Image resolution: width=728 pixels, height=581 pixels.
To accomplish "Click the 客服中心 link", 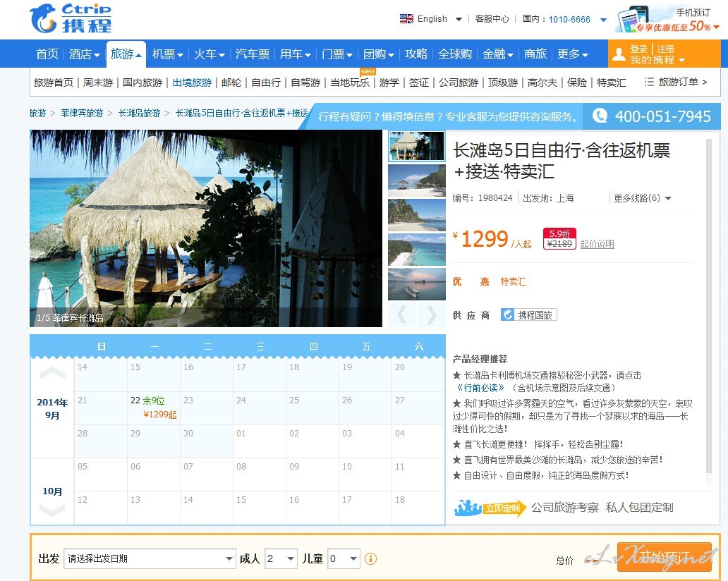I will pyautogui.click(x=492, y=19).
